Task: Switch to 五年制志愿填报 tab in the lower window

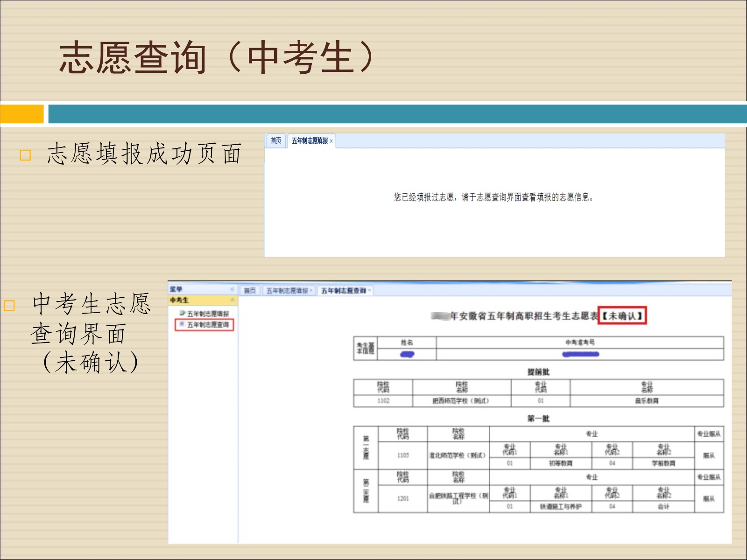Action: [287, 291]
